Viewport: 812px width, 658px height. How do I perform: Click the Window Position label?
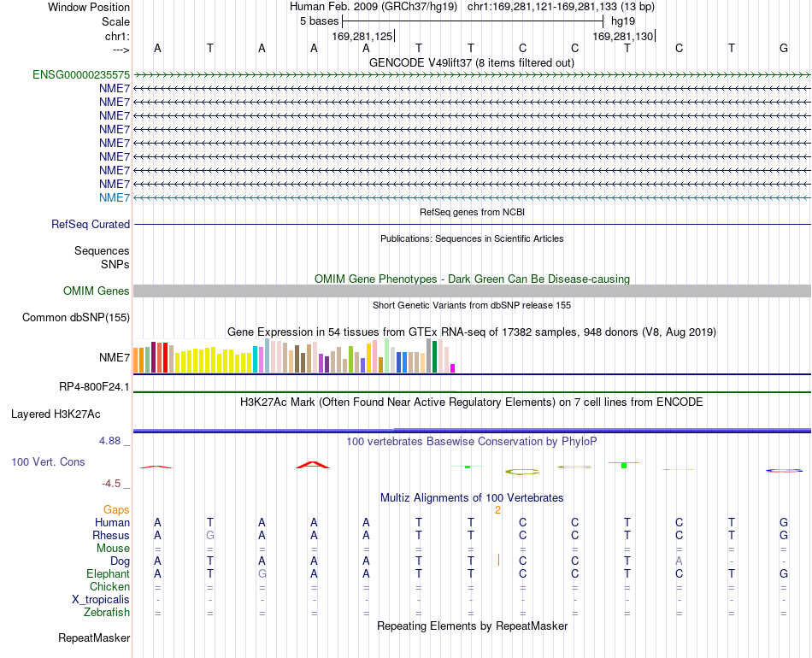89,7
